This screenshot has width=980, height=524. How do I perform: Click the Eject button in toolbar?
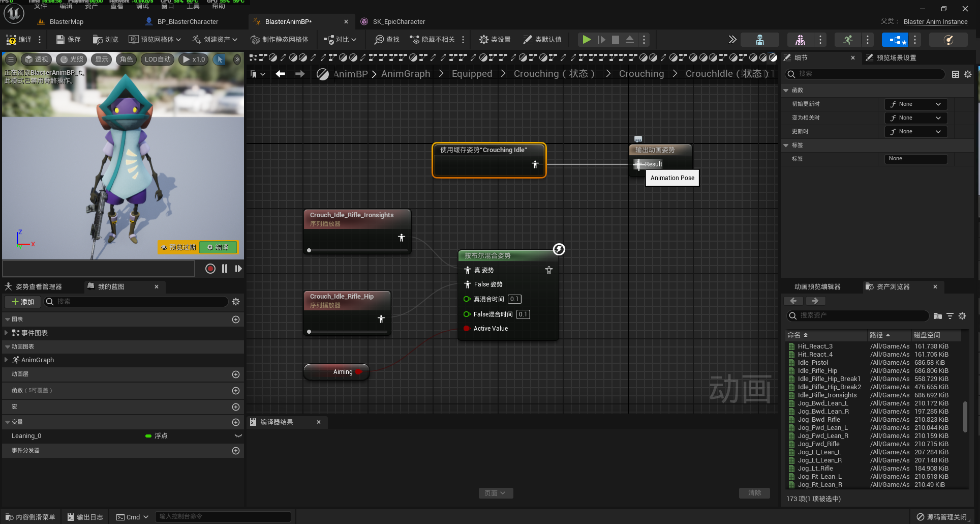[x=630, y=39]
